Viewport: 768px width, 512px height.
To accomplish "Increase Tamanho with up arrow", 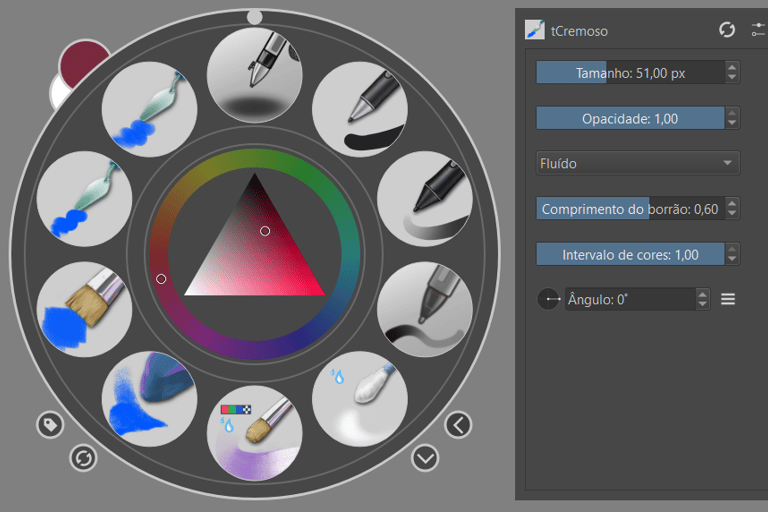I will click(732, 67).
